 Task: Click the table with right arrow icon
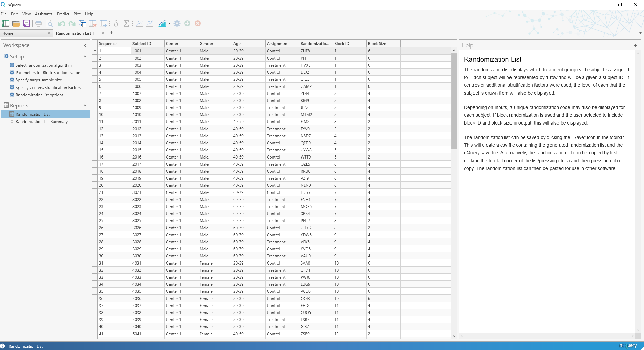[x=103, y=23]
